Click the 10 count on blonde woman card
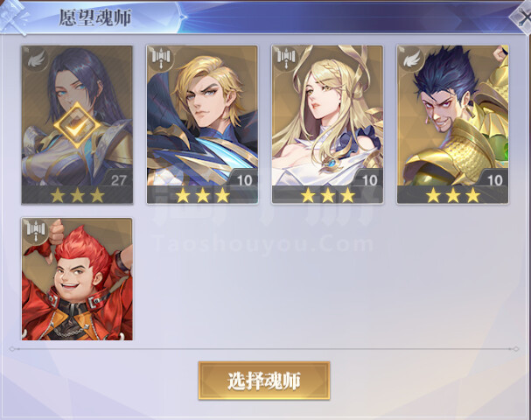Viewport: 531px width, 420px height. [x=369, y=180]
